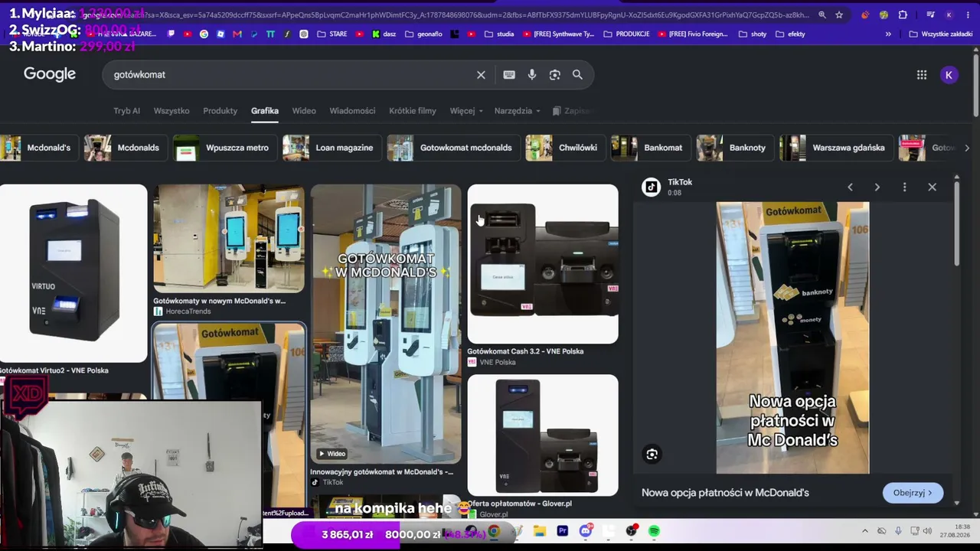
Task: Open the Google account avatar K
Action: tap(949, 74)
